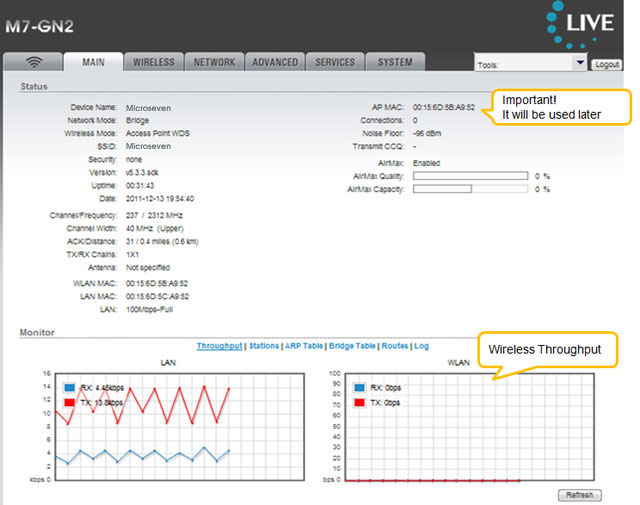Open the NETWORK tab
This screenshot has height=505, width=640.
214,62
